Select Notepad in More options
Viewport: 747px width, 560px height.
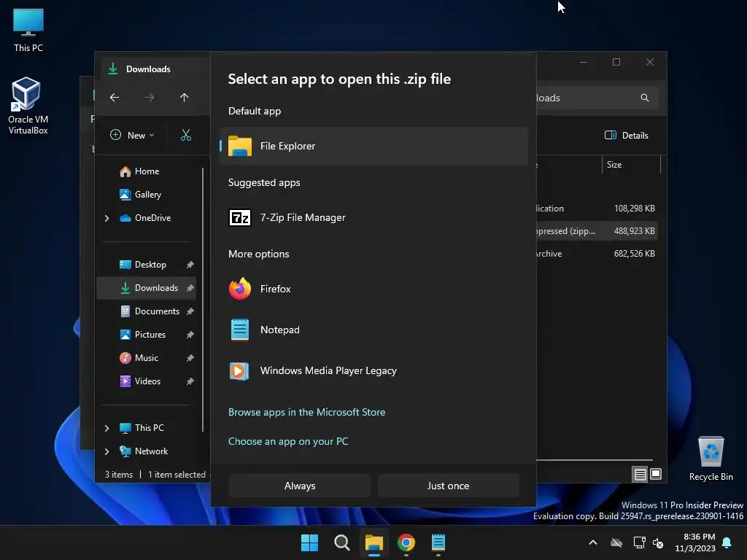click(373, 330)
